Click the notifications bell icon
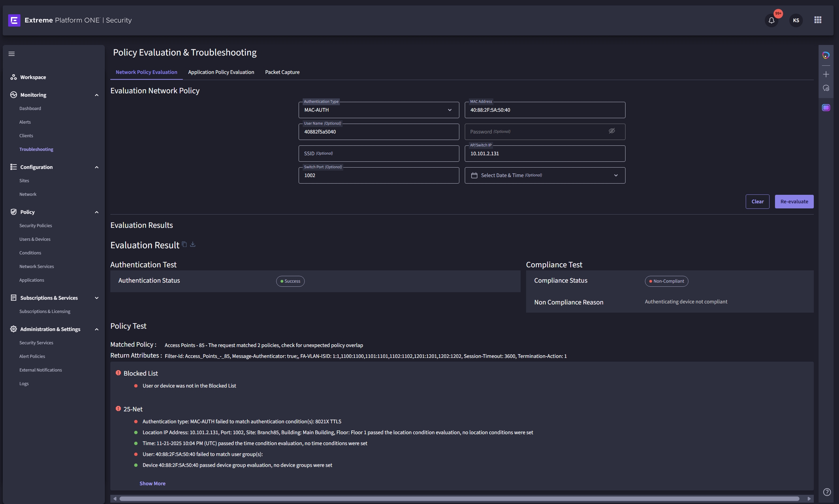Screen dimensions: 839x504 [x=771, y=20]
